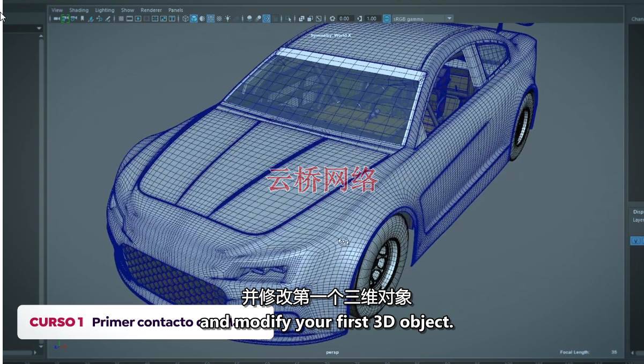The height and width of the screenshot is (364, 644).
Task: Toggle the exposure control on
Action: click(333, 18)
